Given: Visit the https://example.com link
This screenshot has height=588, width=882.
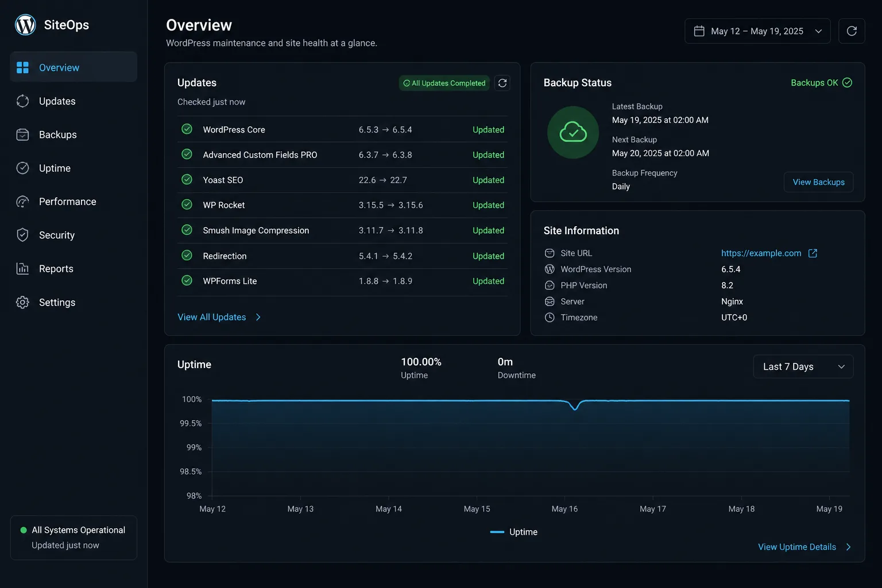Looking at the screenshot, I should (761, 253).
